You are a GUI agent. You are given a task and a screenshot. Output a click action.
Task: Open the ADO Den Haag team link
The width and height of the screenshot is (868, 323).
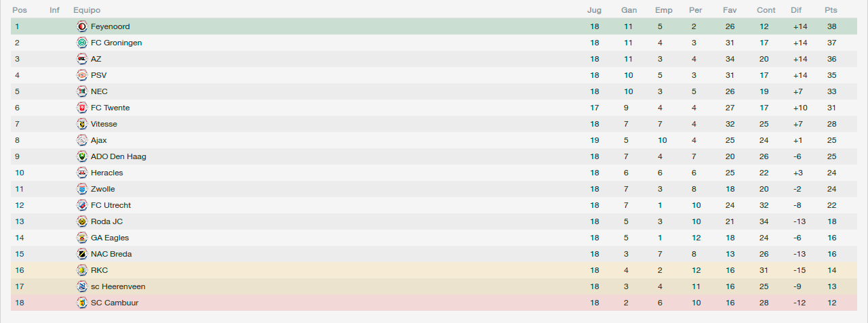(119, 156)
